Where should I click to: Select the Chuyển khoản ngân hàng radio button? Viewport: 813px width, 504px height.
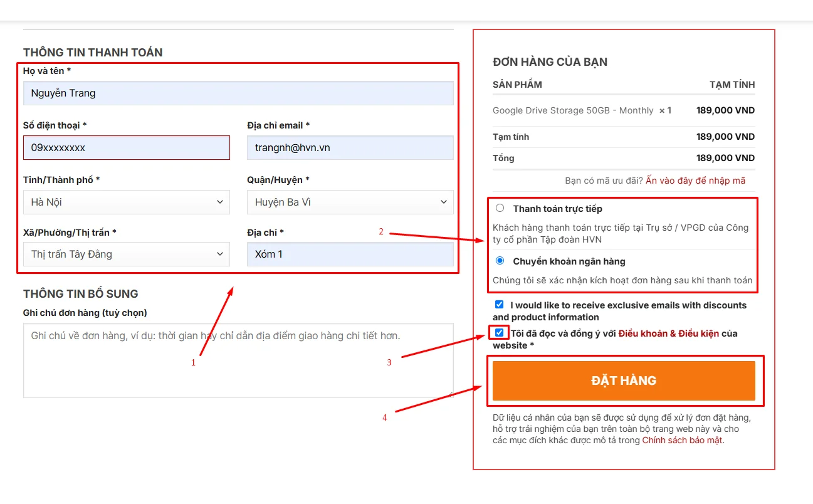[500, 261]
